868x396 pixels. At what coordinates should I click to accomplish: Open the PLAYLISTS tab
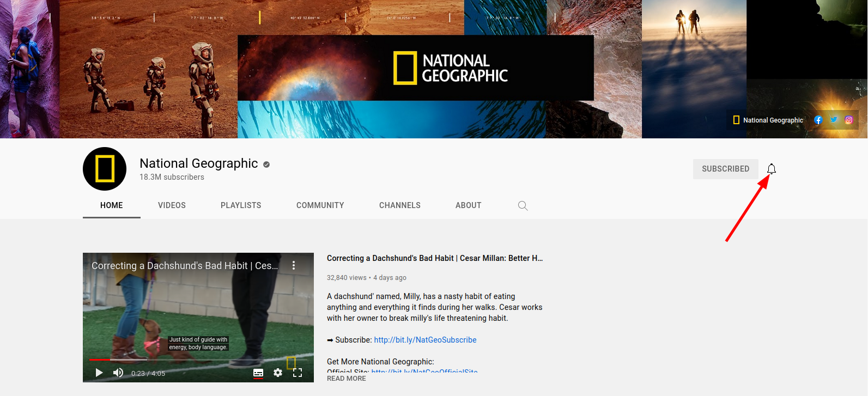241,205
